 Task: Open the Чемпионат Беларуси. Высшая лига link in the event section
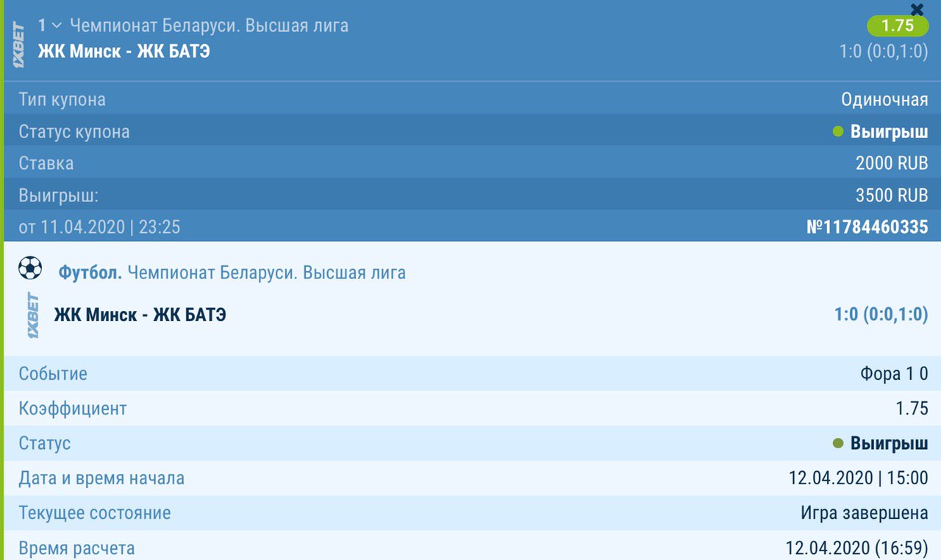pyautogui.click(x=266, y=273)
